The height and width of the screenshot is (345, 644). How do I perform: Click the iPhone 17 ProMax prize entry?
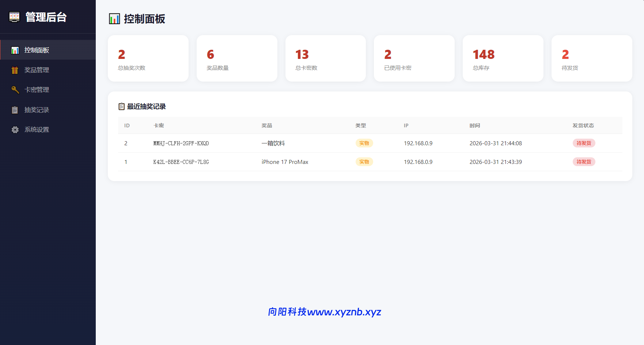coord(285,162)
